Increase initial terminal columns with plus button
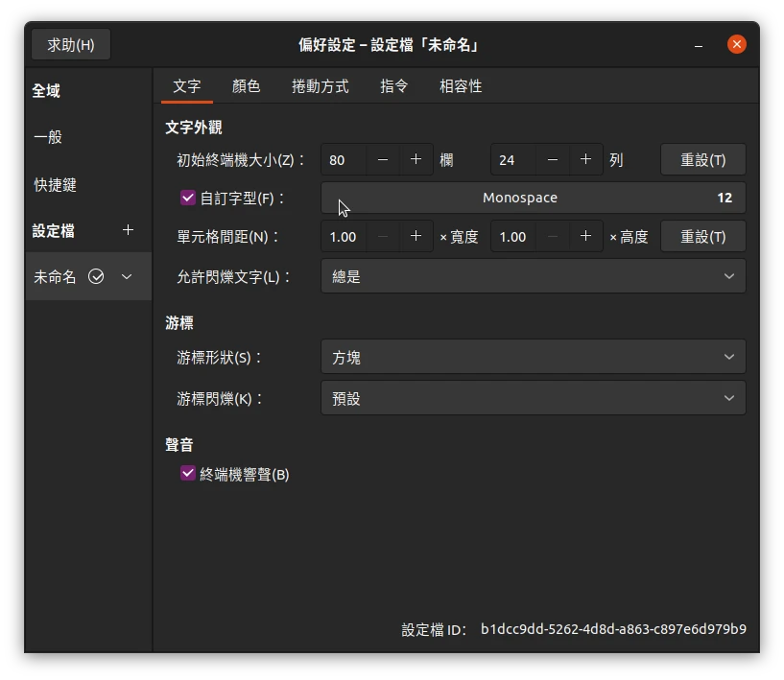 pos(416,160)
